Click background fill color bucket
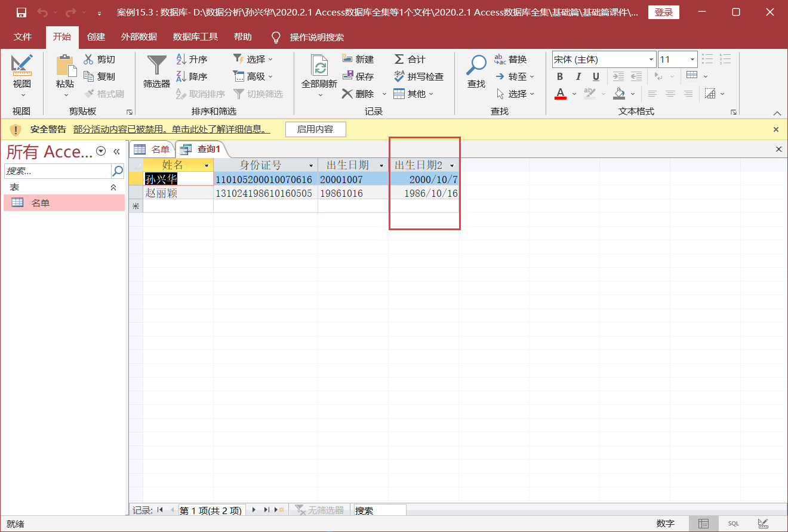 click(619, 94)
